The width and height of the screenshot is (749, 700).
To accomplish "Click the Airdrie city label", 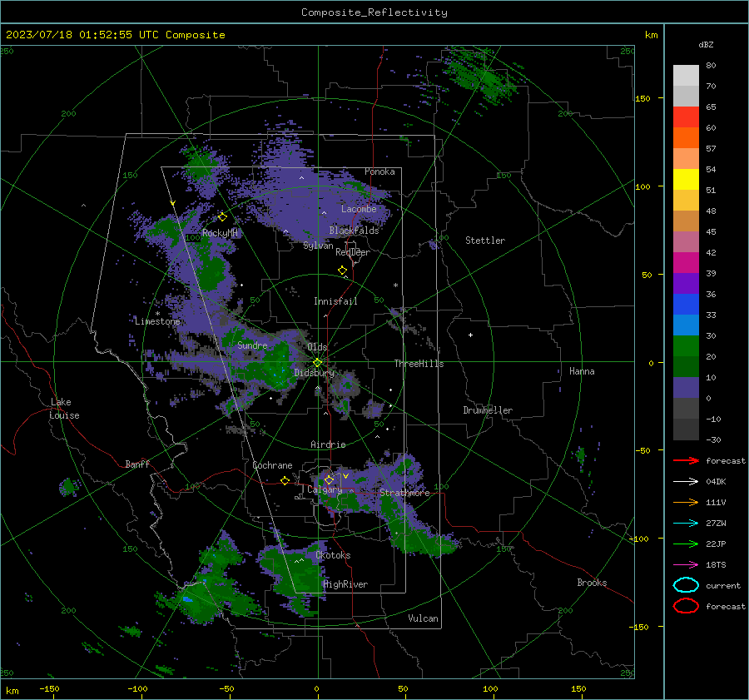I will pyautogui.click(x=328, y=444).
